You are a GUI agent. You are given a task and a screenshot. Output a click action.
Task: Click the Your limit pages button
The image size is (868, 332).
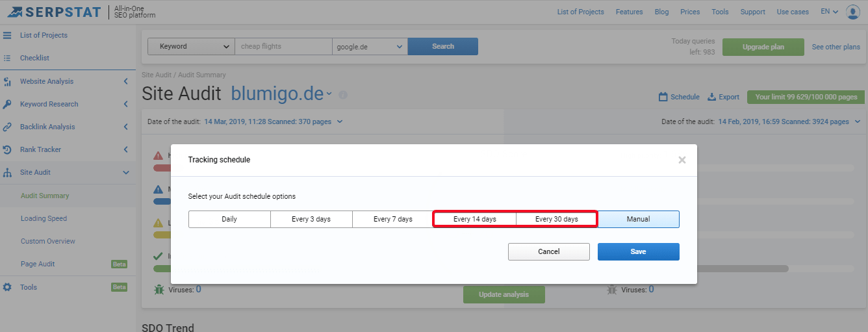pos(806,97)
